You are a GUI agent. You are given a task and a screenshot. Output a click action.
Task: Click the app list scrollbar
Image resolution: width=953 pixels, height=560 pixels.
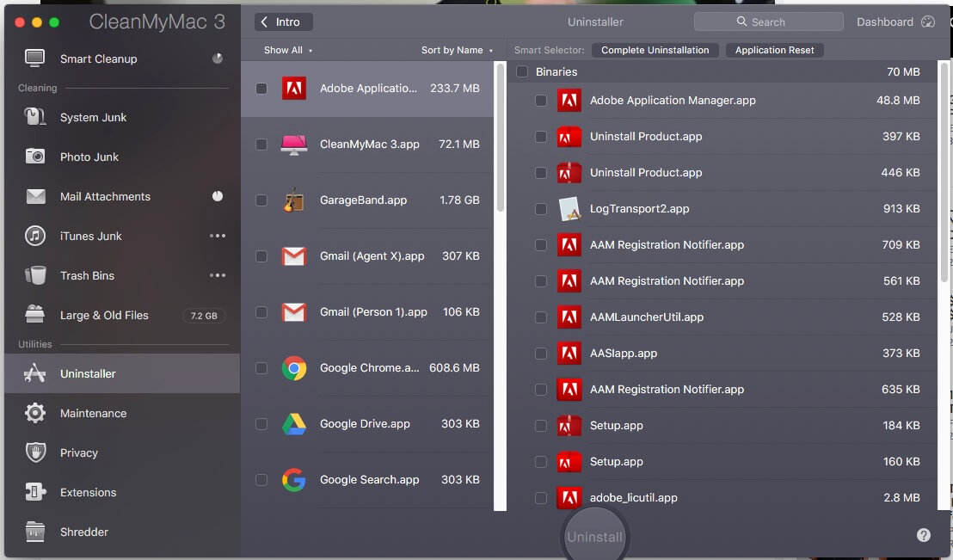(501, 137)
